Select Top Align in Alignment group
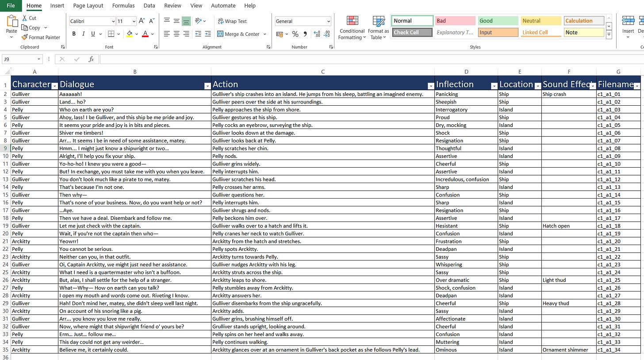The image size is (644, 360). click(167, 21)
